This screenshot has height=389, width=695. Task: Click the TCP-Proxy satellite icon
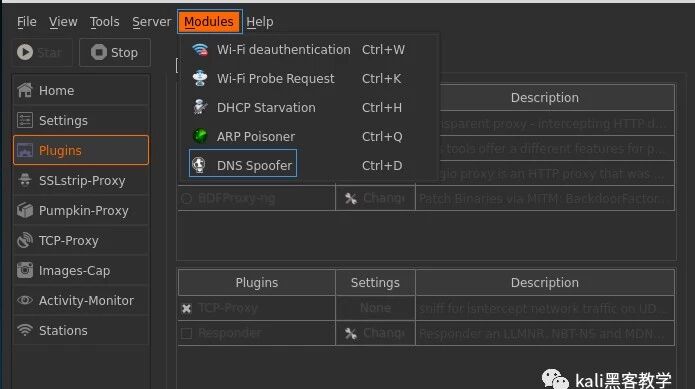tap(25, 240)
